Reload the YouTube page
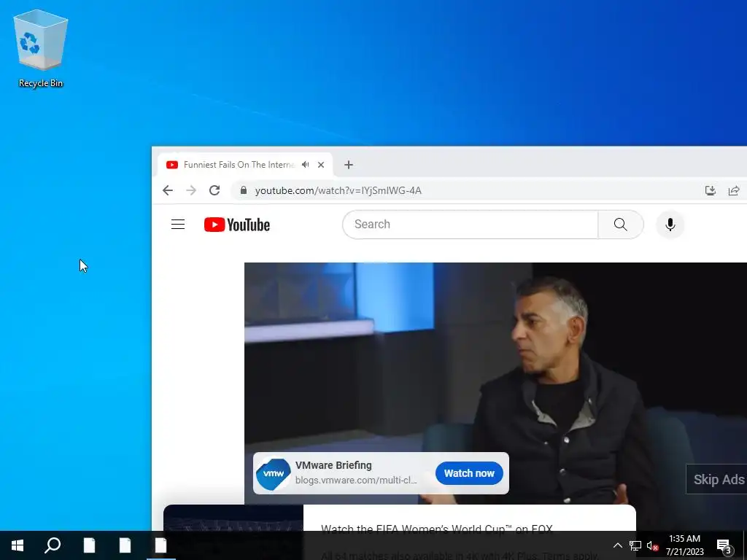The width and height of the screenshot is (747, 560). tap(214, 190)
